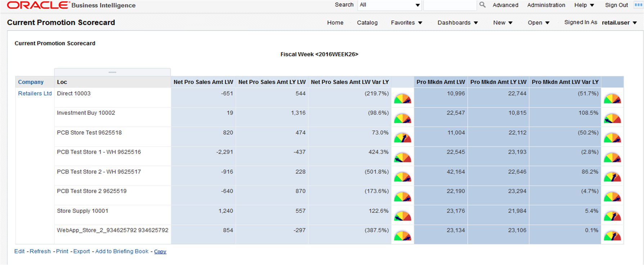644x265 pixels.
Task: Click the 42,164 markdown amount cell
Action: pyautogui.click(x=441, y=176)
